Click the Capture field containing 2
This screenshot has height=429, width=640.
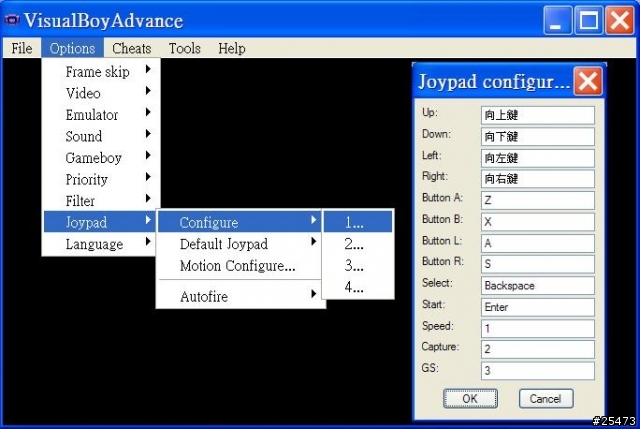(538, 349)
